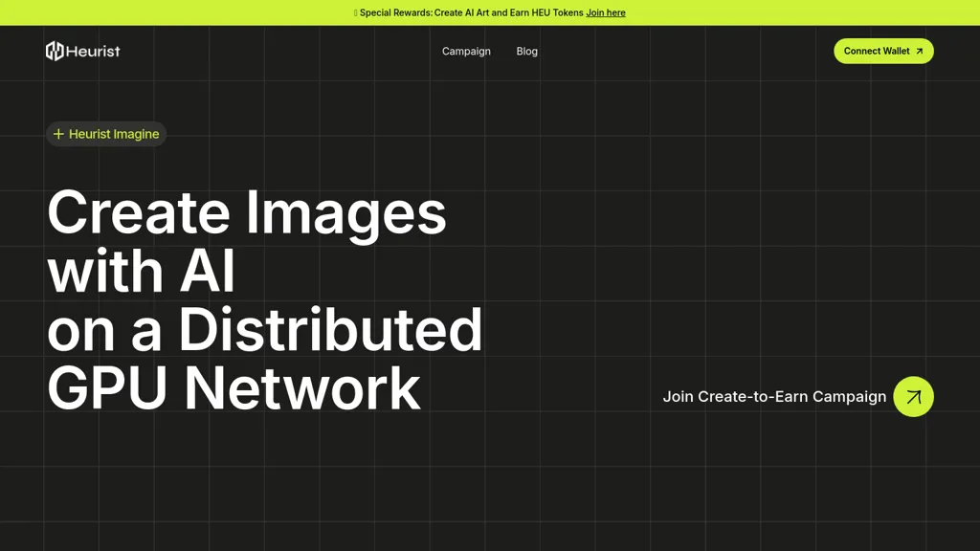Click the Heurist Imagine badge
The image size is (980, 551).
[x=106, y=134]
